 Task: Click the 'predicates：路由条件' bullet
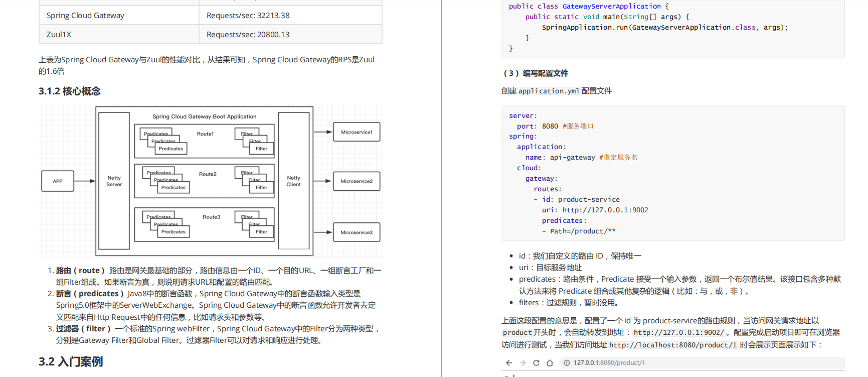679,285
